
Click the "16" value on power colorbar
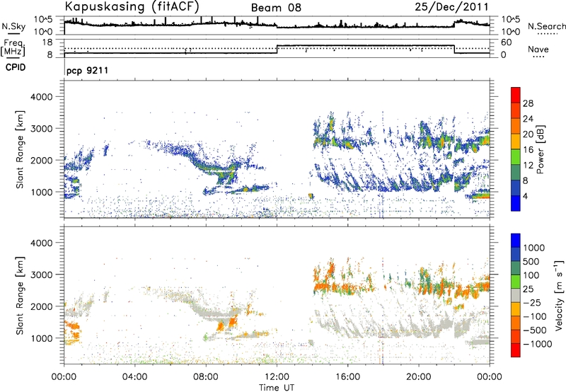click(x=528, y=150)
